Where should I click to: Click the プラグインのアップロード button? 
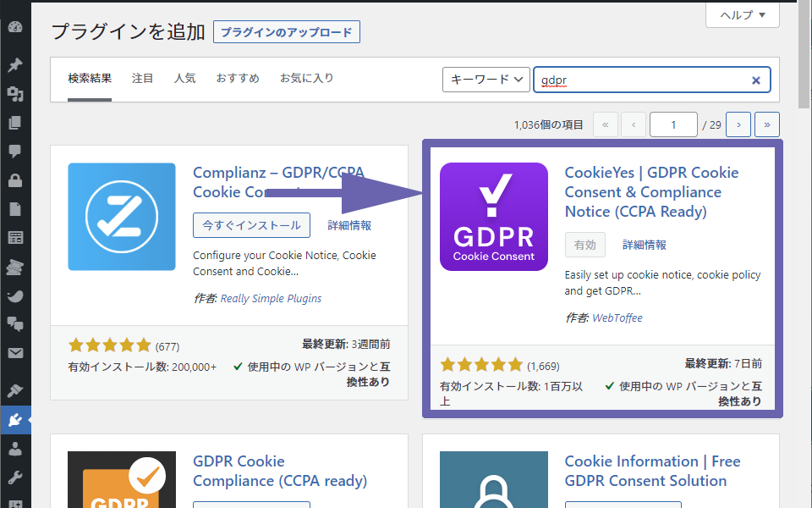click(287, 32)
